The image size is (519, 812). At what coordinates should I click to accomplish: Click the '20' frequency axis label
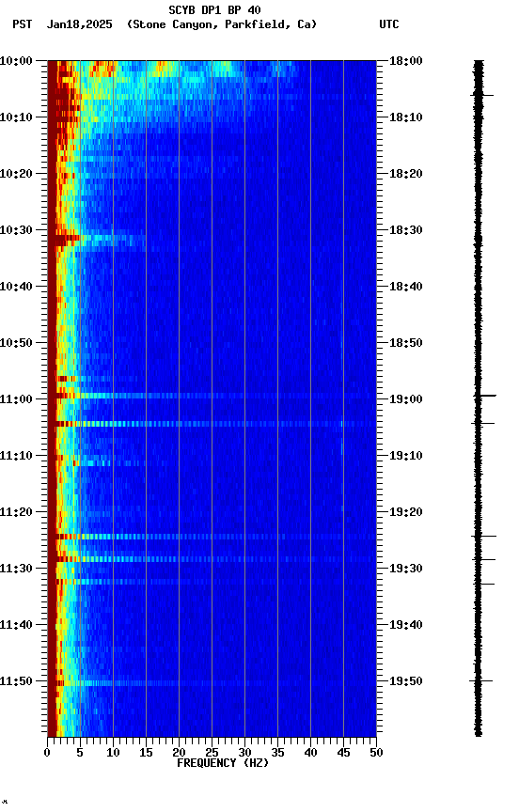coord(179,753)
